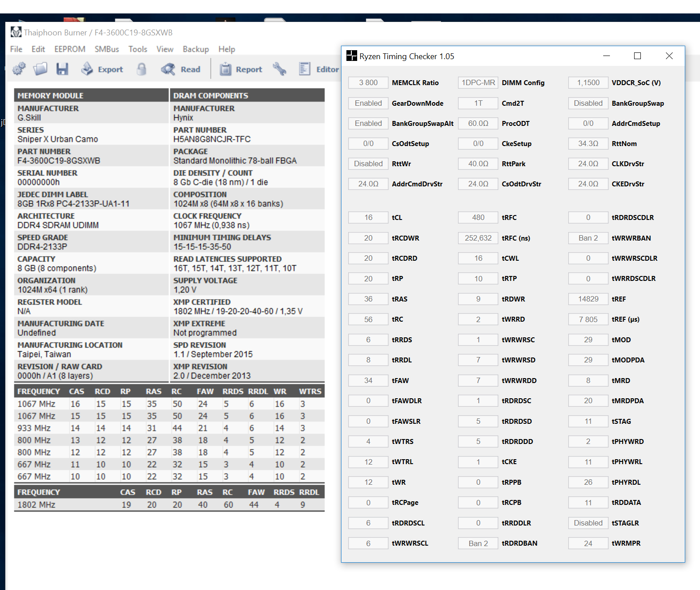Click the tRAS value field
The height and width of the screenshot is (590, 700).
click(368, 299)
